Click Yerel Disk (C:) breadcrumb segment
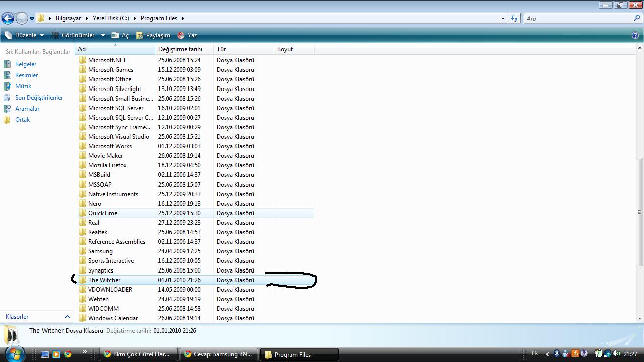Viewport: 644px width, 362px height. [111, 18]
